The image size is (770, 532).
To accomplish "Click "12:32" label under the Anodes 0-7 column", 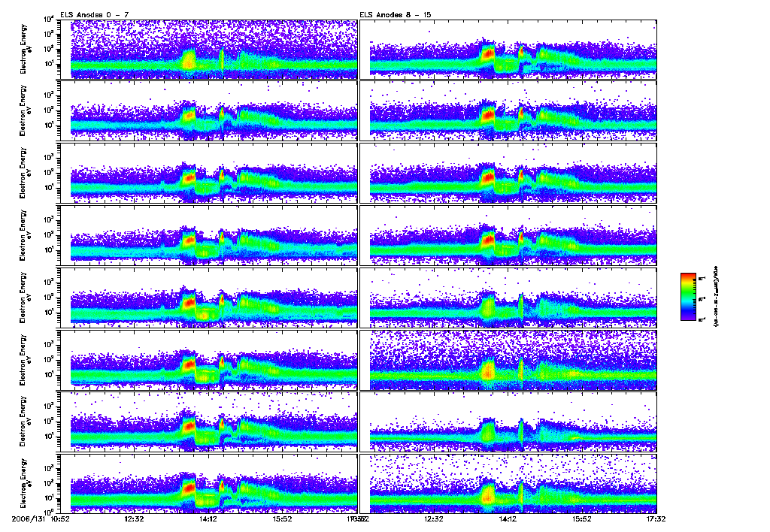I will (x=134, y=518).
